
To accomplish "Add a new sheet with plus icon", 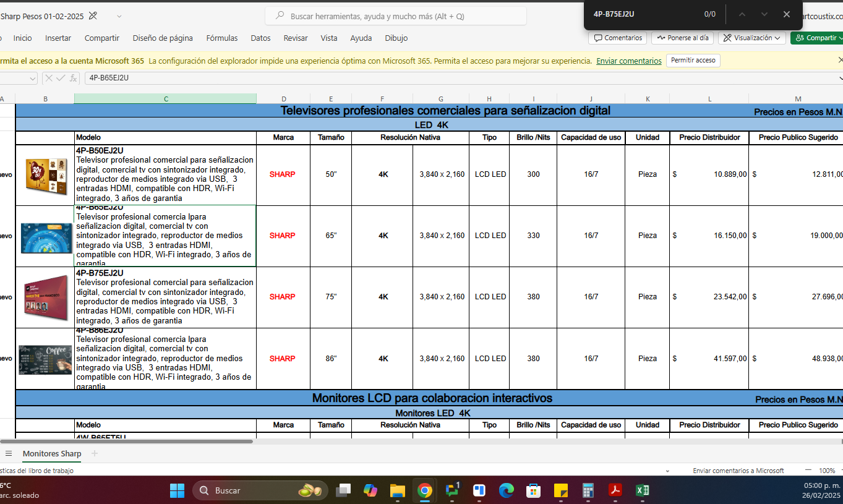I will (x=95, y=453).
